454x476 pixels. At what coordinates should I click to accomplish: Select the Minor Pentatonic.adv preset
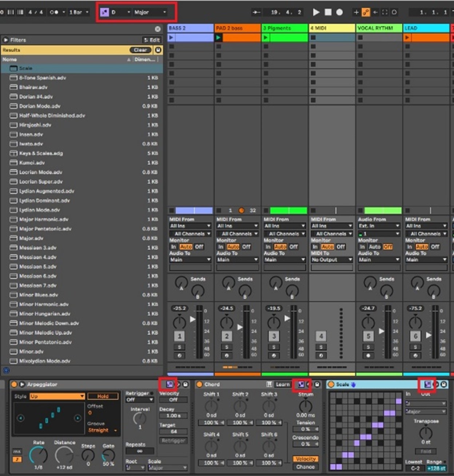click(x=45, y=342)
